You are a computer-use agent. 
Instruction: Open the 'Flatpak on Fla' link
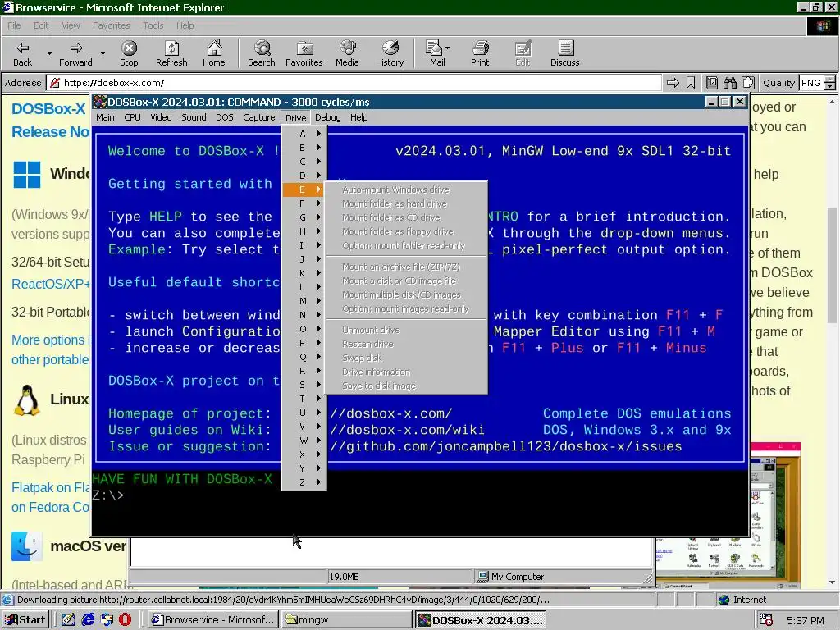point(51,487)
